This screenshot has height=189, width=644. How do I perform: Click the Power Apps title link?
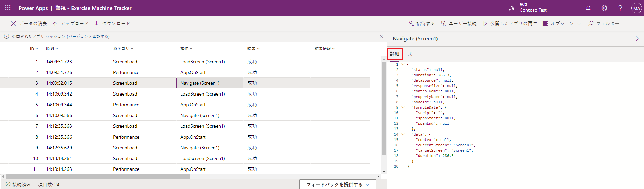(x=33, y=8)
